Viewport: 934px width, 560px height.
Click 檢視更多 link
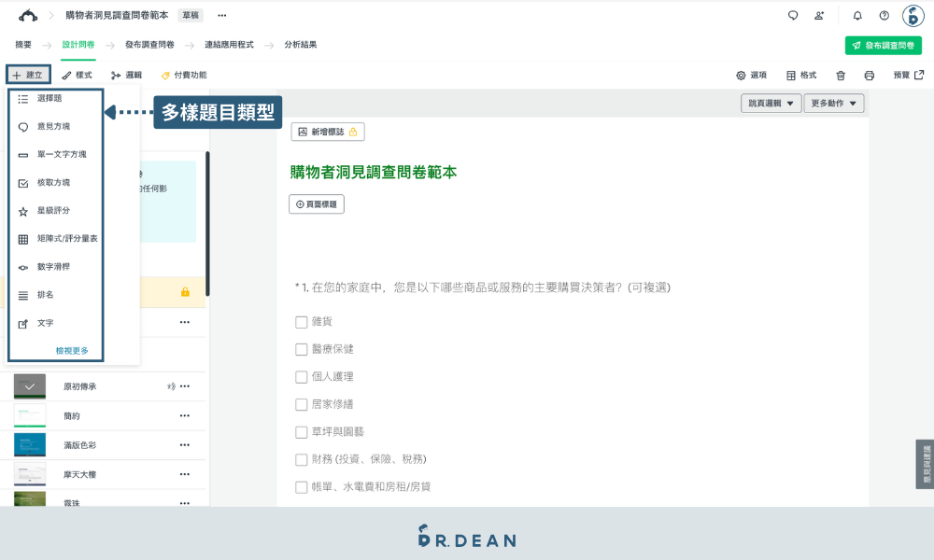(72, 351)
